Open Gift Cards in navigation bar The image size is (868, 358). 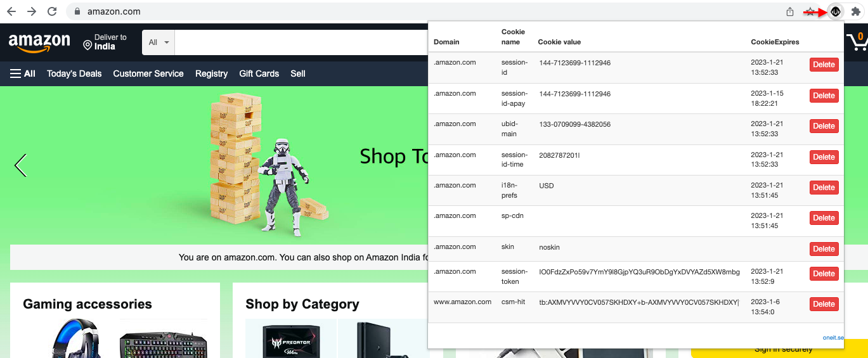click(259, 74)
